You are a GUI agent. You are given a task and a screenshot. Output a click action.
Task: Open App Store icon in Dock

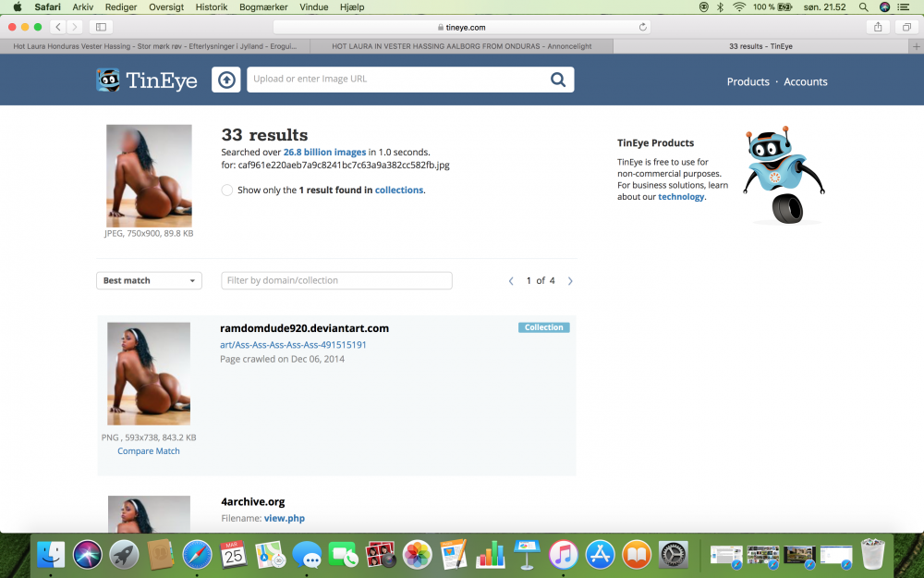coord(600,555)
